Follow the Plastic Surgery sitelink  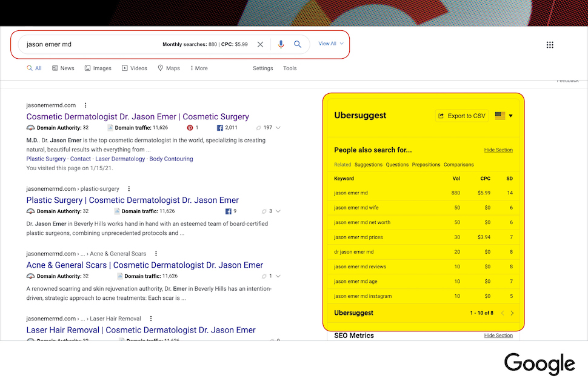coord(45,159)
